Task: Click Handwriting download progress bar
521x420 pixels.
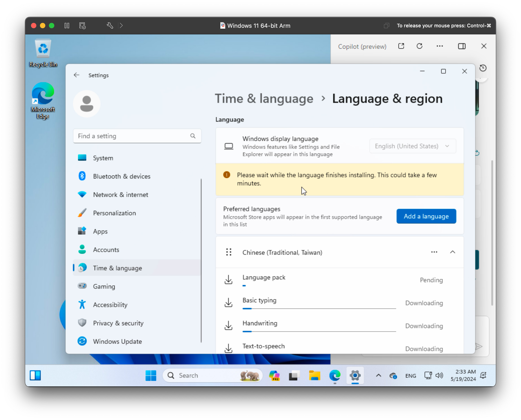Action: (x=319, y=332)
